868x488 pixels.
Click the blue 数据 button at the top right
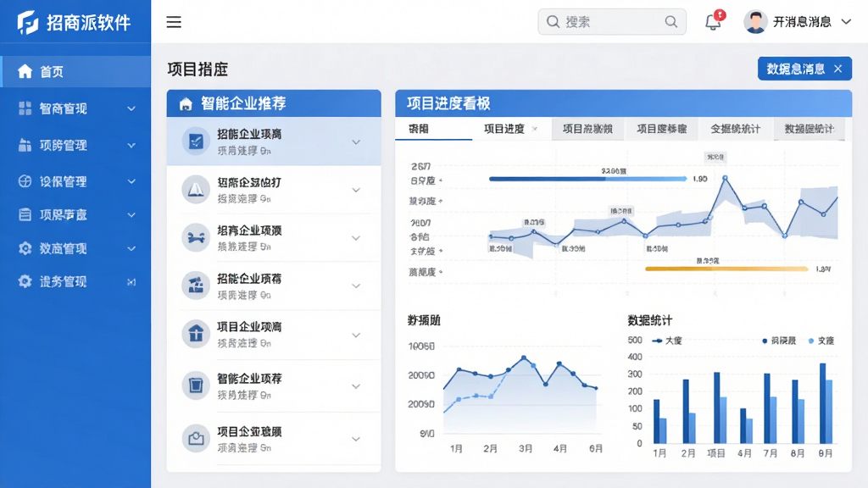click(x=804, y=69)
